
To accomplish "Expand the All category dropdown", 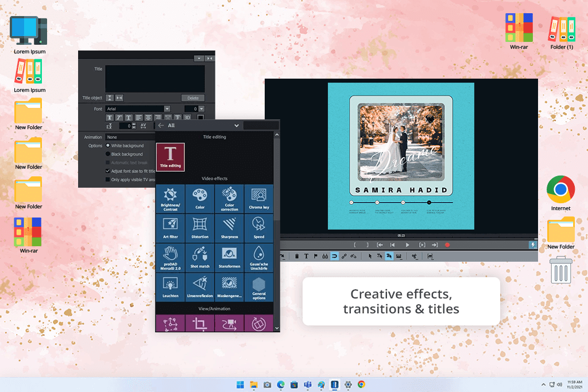I will [x=237, y=126].
